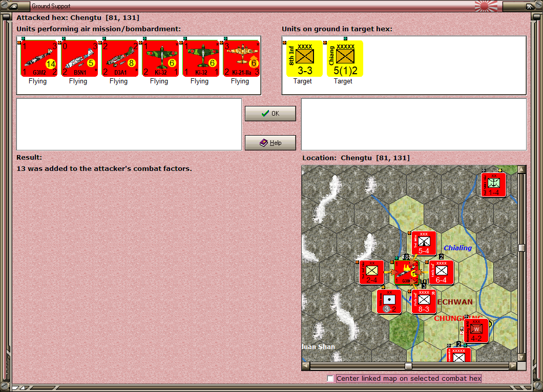Viewport: 543px width, 392px height.
Task: Click the 'Units on ground in target hex' heading
Action: [x=337, y=29]
